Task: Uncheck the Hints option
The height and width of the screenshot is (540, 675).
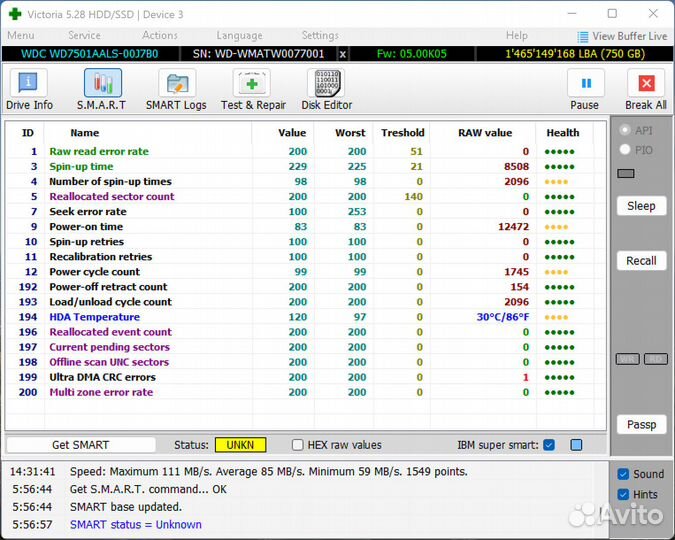Action: click(x=623, y=494)
